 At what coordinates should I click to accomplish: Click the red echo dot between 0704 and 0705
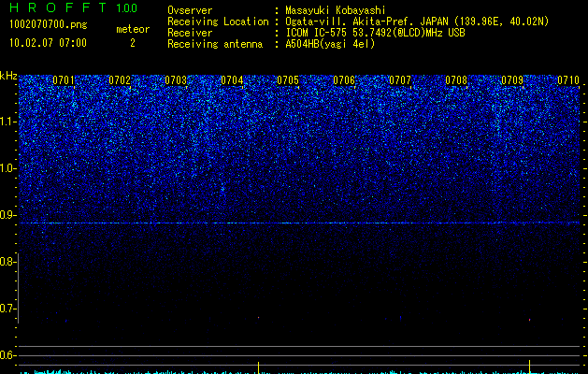(x=258, y=318)
